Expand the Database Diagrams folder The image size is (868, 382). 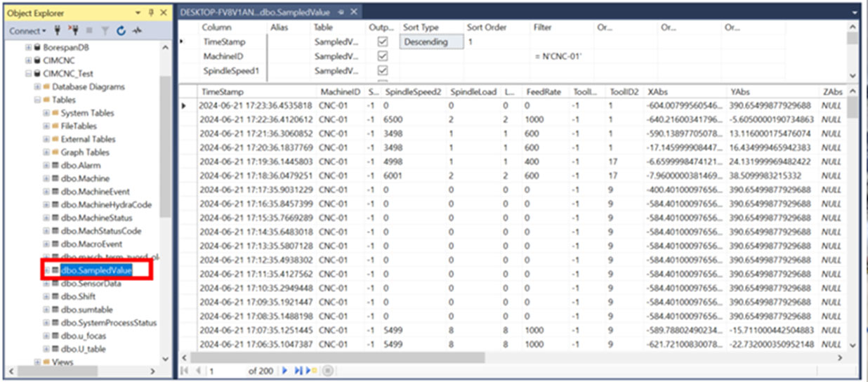[38, 86]
